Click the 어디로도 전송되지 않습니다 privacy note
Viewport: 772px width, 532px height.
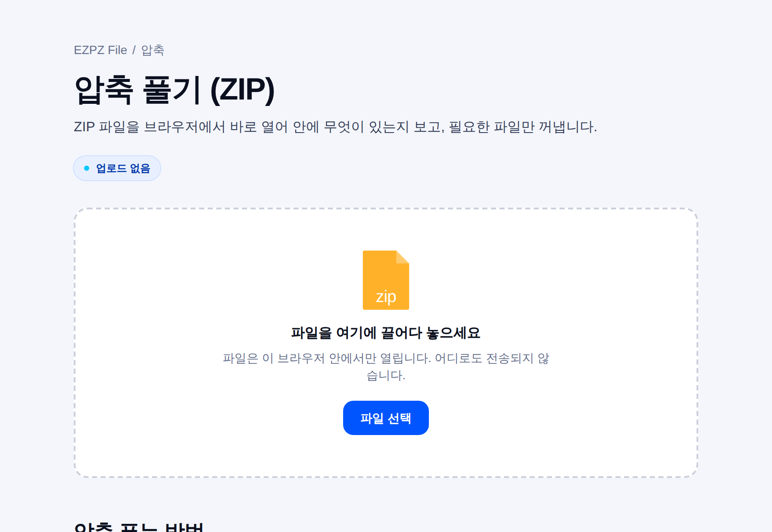pyautogui.click(x=386, y=367)
